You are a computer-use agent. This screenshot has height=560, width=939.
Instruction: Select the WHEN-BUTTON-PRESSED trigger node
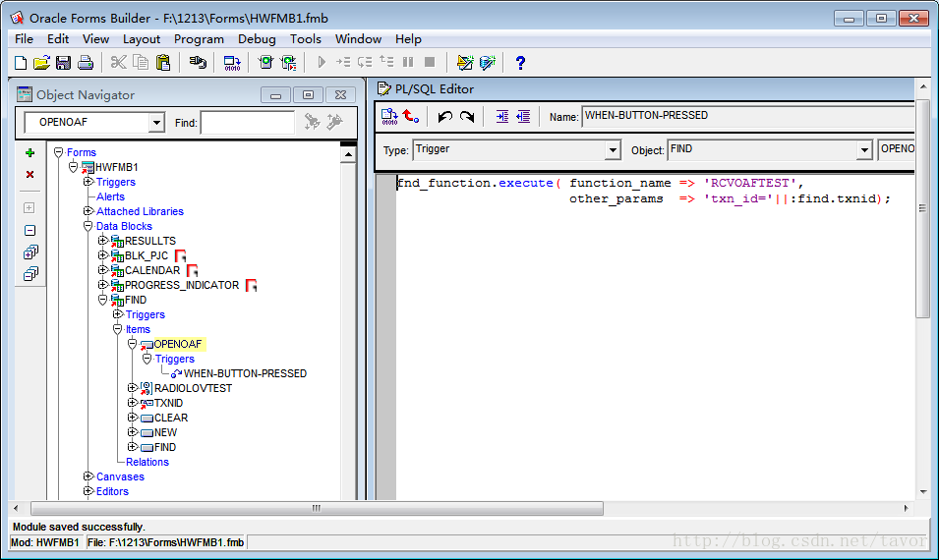[x=245, y=373]
